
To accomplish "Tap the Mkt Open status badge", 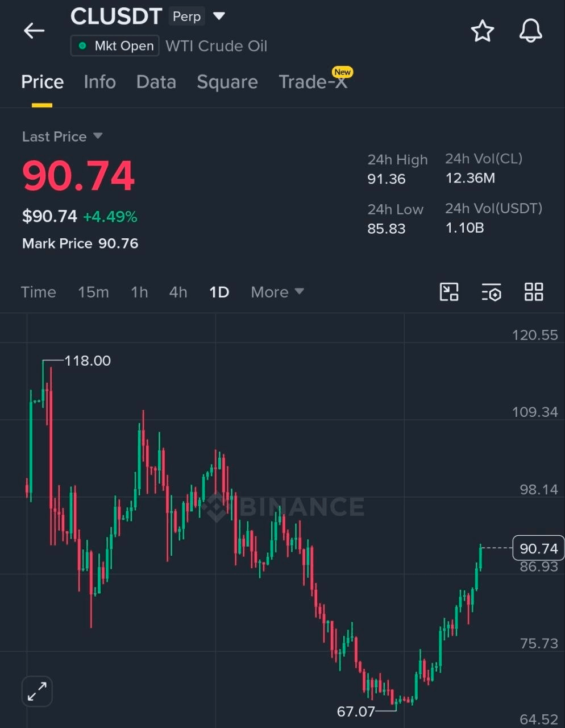I will 115,46.
